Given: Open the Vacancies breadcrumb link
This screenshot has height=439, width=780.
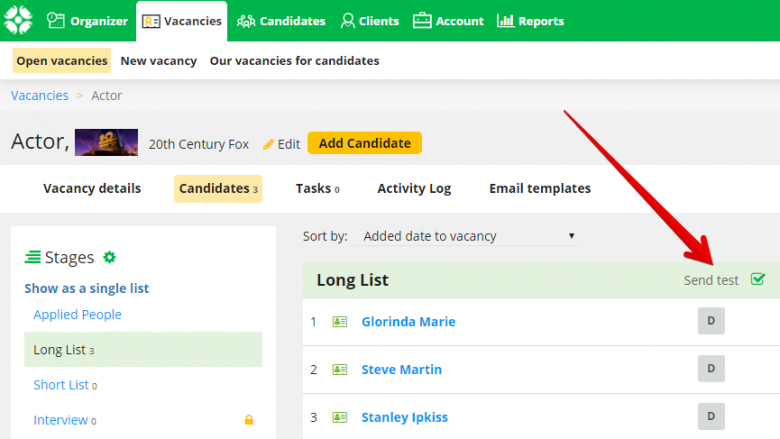Looking at the screenshot, I should [40, 95].
